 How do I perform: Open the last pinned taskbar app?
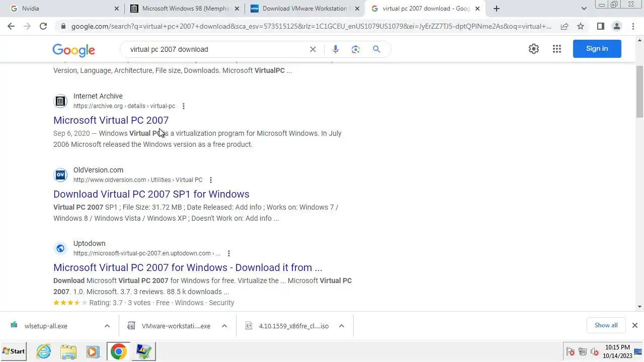(x=143, y=351)
